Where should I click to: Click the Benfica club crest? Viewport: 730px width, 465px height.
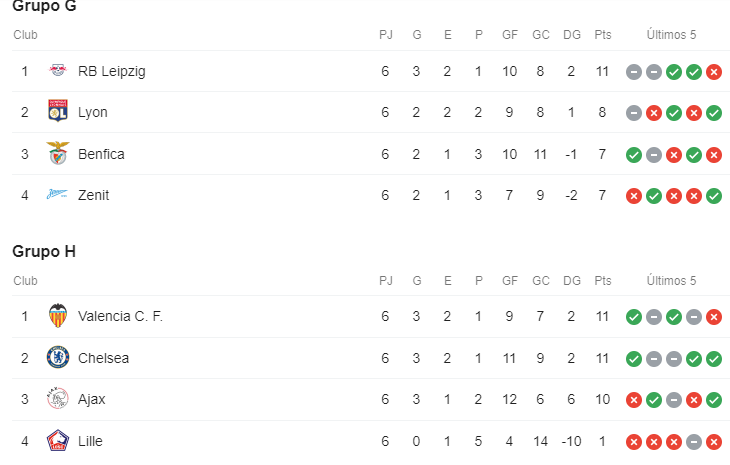click(57, 154)
